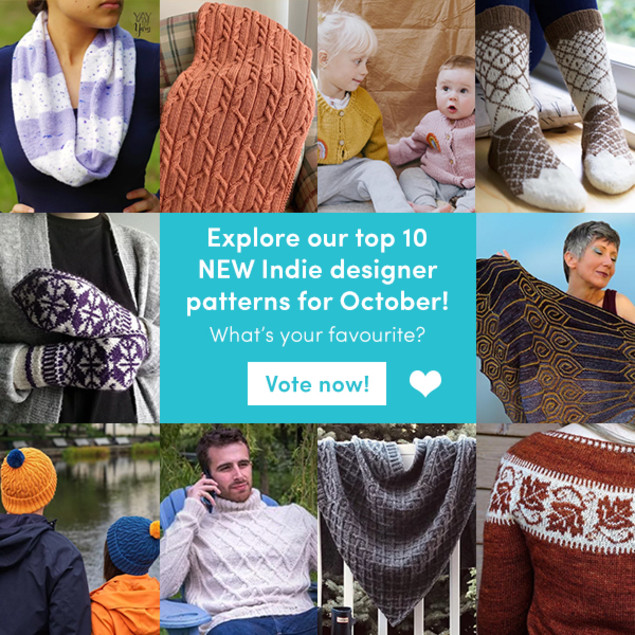Open the rust leaf yoke sweater image
The image size is (635, 635).
tap(556, 529)
